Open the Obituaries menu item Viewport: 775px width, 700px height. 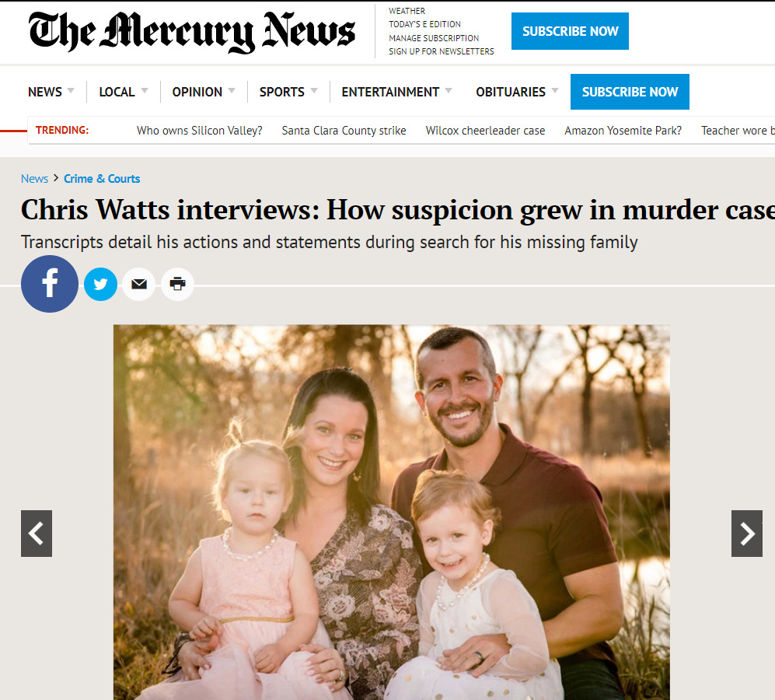point(511,92)
